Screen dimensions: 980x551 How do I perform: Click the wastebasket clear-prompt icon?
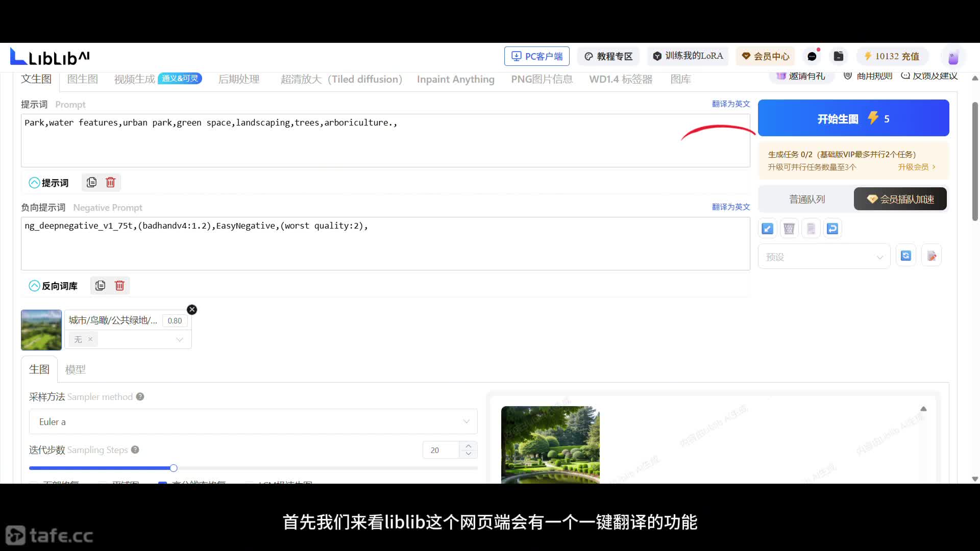[789, 229]
